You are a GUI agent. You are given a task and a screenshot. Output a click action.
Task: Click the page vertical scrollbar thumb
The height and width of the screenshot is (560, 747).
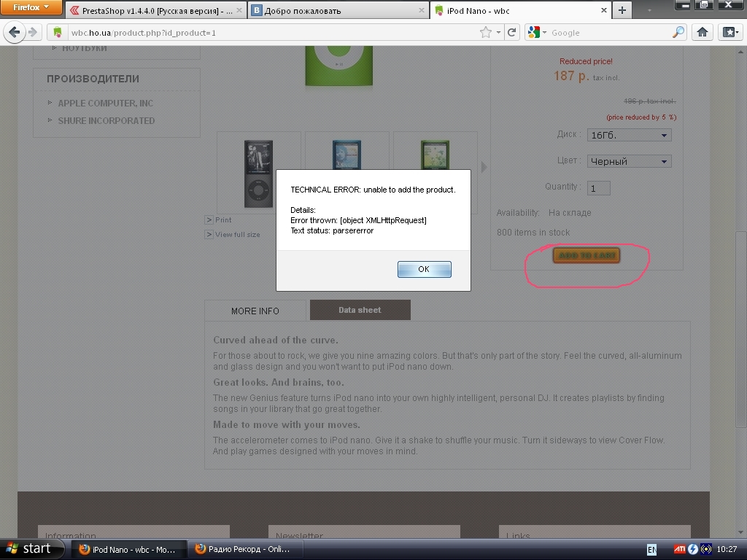(740, 329)
